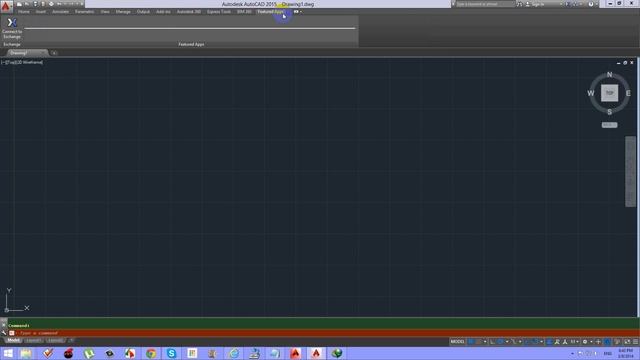Image resolution: width=640 pixels, height=360 pixels.
Task: Open the View ribbon tab
Action: click(x=105, y=12)
